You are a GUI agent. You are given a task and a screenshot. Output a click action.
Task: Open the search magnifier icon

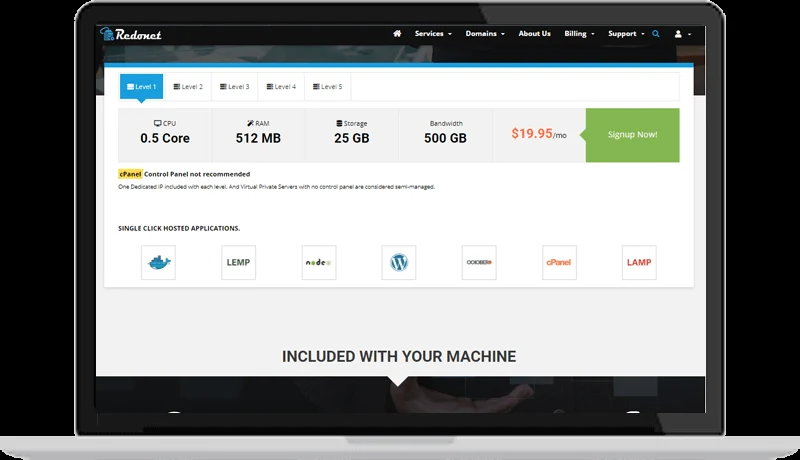click(656, 34)
